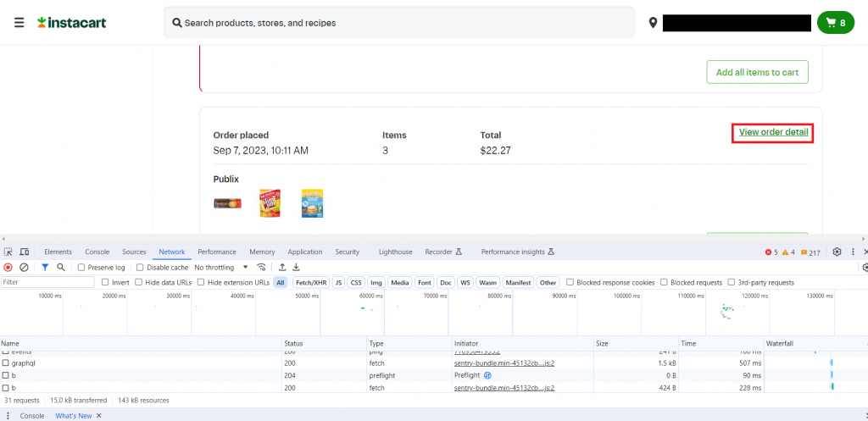Stop recording network log
Viewport: 868px width, 421px height.
coord(8,267)
